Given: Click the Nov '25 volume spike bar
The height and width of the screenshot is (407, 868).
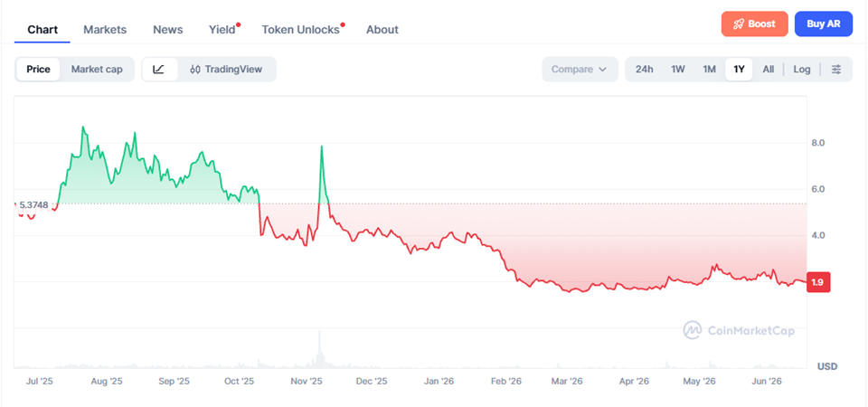Looking at the screenshot, I should point(319,349).
